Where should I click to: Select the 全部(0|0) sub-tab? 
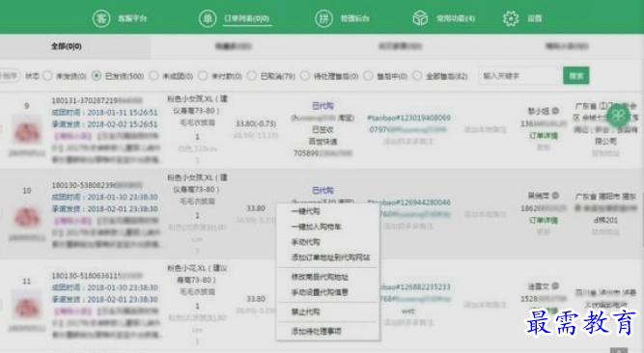[66, 46]
